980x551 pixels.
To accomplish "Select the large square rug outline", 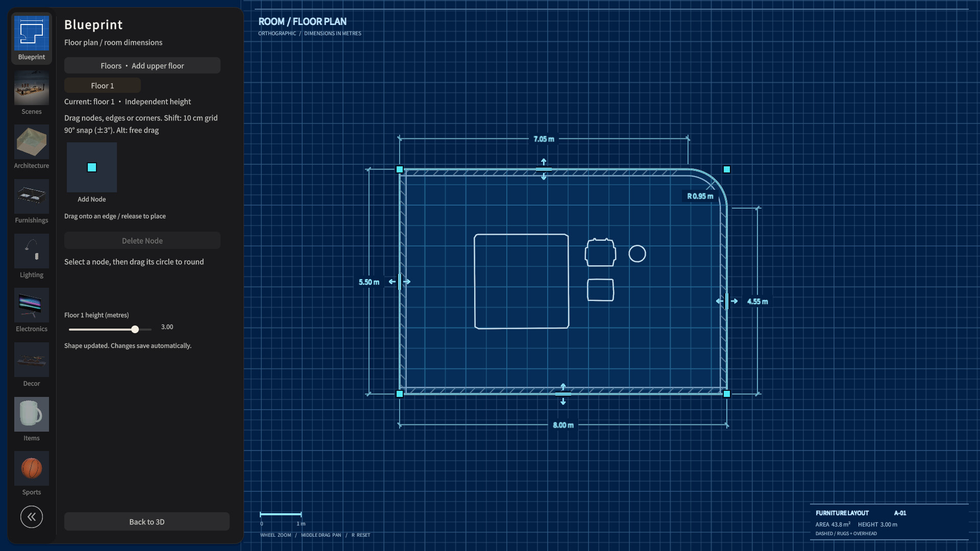I will (x=521, y=282).
